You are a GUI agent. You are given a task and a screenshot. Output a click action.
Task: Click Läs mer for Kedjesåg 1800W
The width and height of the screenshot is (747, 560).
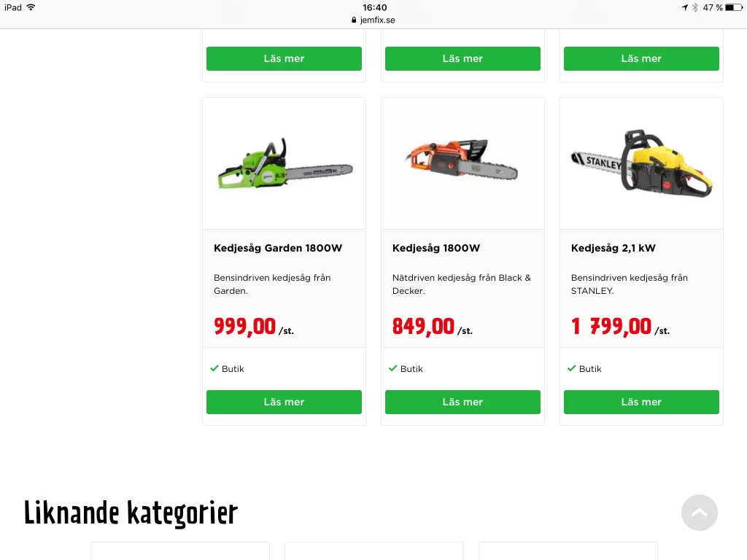(x=462, y=402)
